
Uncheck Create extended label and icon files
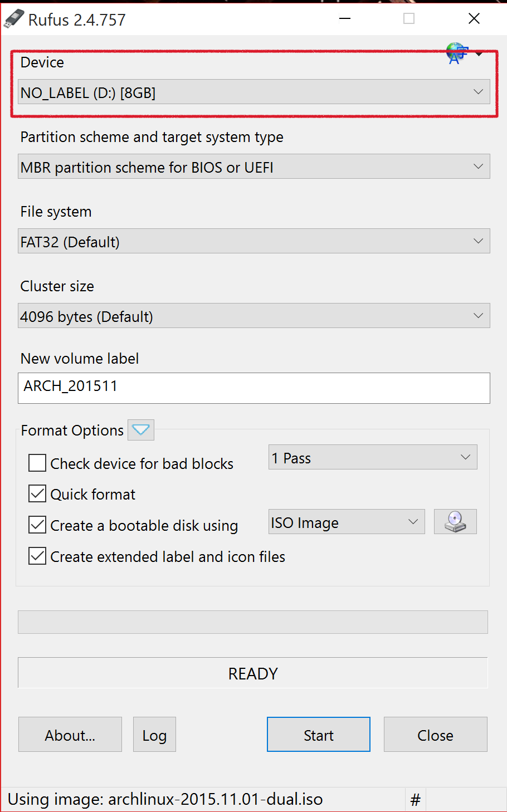(37, 556)
